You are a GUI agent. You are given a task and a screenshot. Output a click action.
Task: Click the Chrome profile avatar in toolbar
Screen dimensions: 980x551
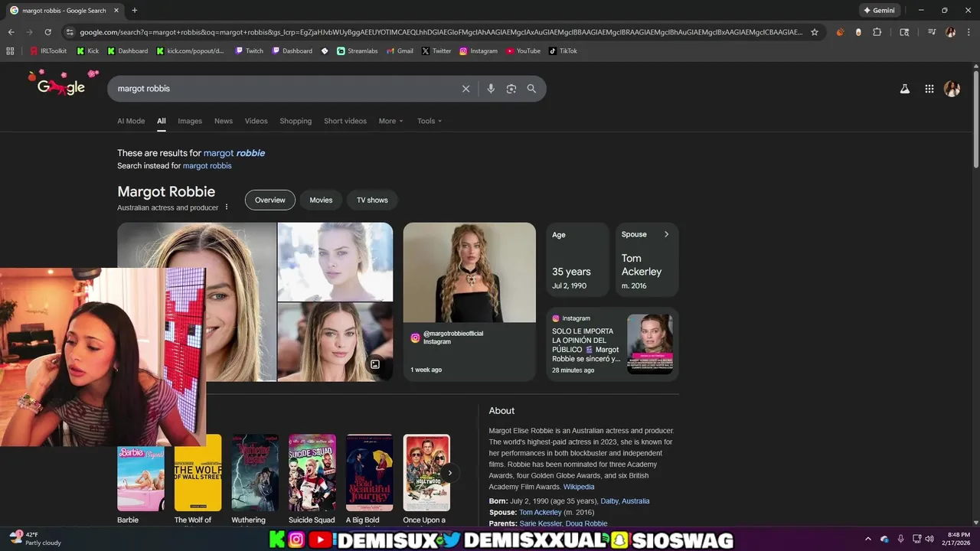click(950, 32)
